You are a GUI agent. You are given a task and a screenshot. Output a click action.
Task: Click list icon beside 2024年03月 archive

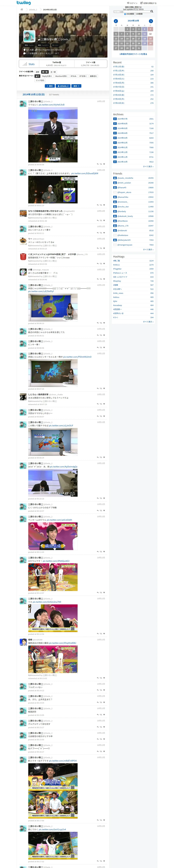(x=115, y=138)
